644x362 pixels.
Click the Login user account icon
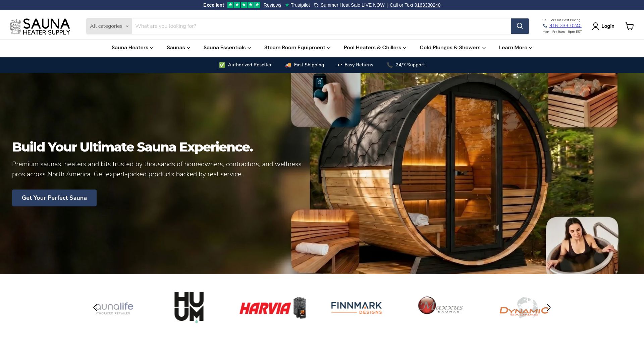(595, 26)
